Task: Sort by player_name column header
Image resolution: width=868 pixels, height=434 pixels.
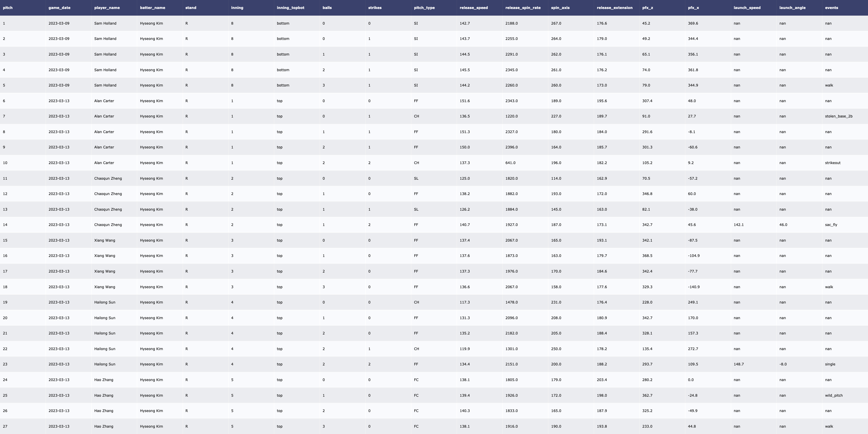Action: (107, 8)
